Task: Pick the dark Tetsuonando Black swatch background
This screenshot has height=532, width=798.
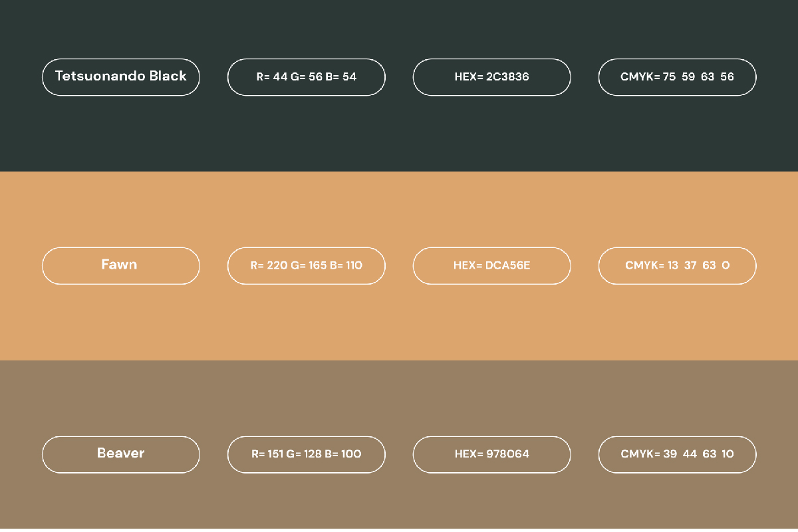Action: (x=399, y=133)
